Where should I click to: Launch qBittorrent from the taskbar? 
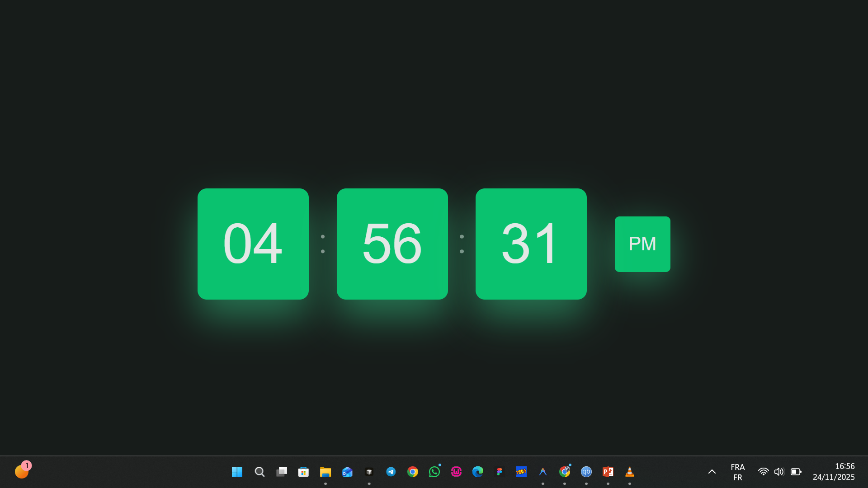coord(586,471)
